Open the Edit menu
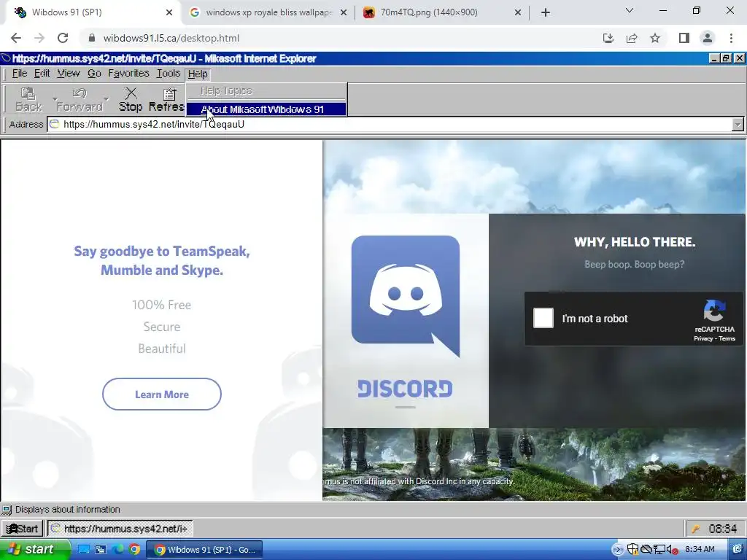Viewport: 747px width, 560px height. 42,74
